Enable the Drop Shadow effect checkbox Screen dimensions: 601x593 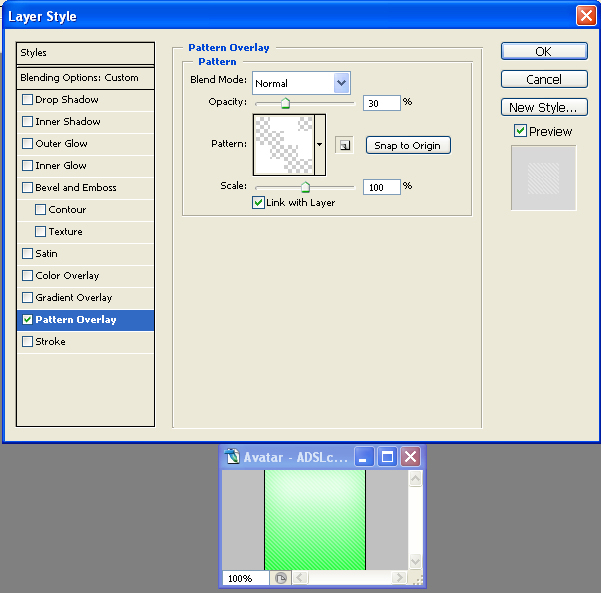coord(28,100)
